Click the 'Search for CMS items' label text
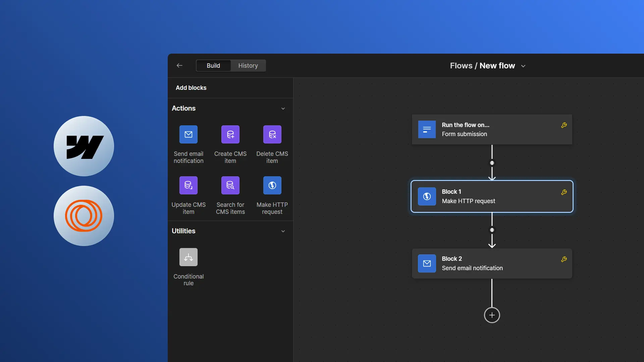The width and height of the screenshot is (644, 362). point(230,208)
